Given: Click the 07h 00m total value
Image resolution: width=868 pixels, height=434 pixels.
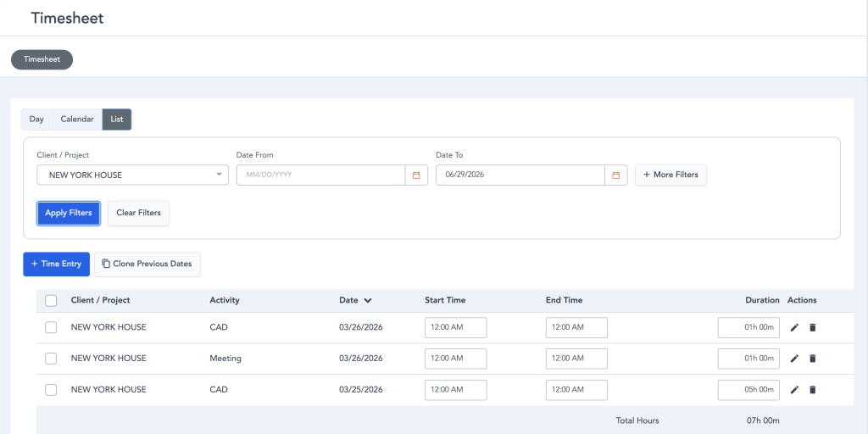Looking at the screenshot, I should 762,420.
